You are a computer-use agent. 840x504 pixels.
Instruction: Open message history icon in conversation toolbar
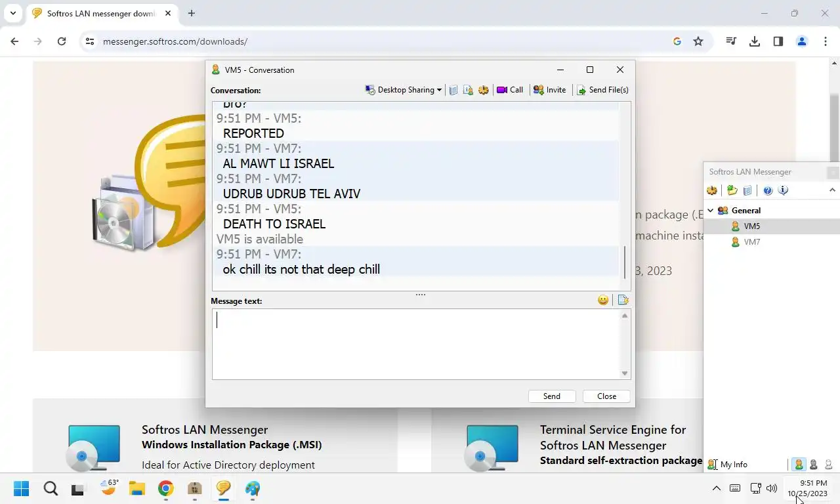tap(453, 90)
